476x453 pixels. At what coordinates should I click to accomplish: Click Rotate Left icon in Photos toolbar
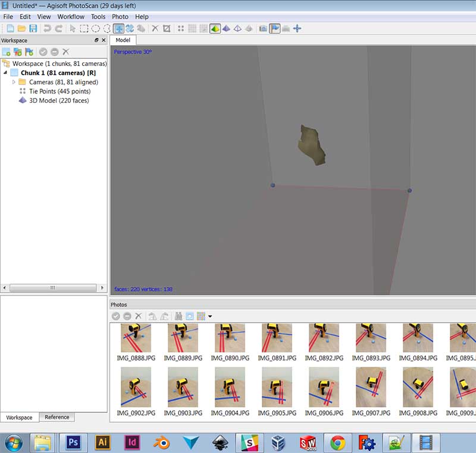coord(152,316)
